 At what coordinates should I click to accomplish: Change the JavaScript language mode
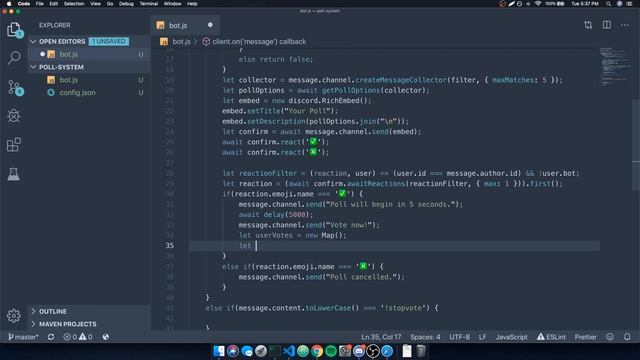(x=511, y=337)
